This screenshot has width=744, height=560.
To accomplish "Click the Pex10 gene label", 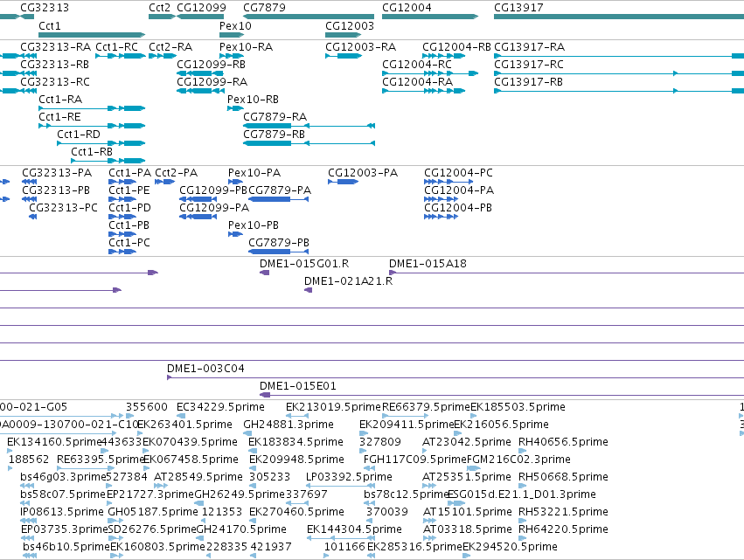I will click(x=235, y=25).
